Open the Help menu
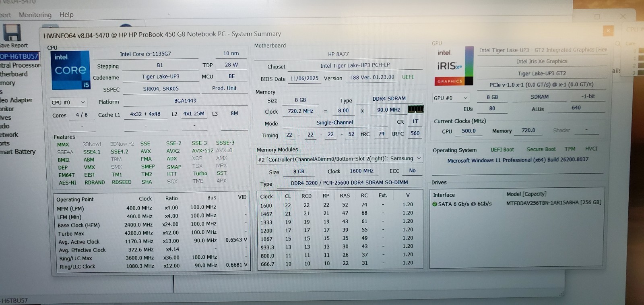This screenshot has height=305, width=644. (x=66, y=15)
